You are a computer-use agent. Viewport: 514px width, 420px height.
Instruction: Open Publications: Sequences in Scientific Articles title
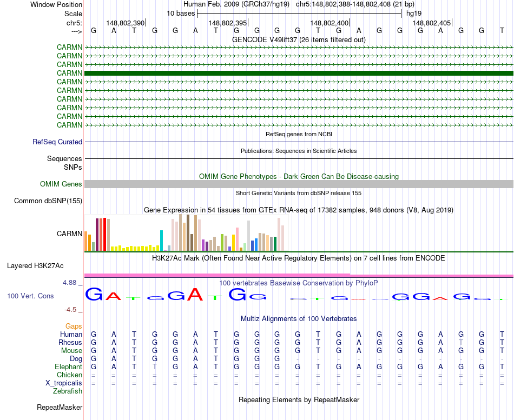click(299, 151)
